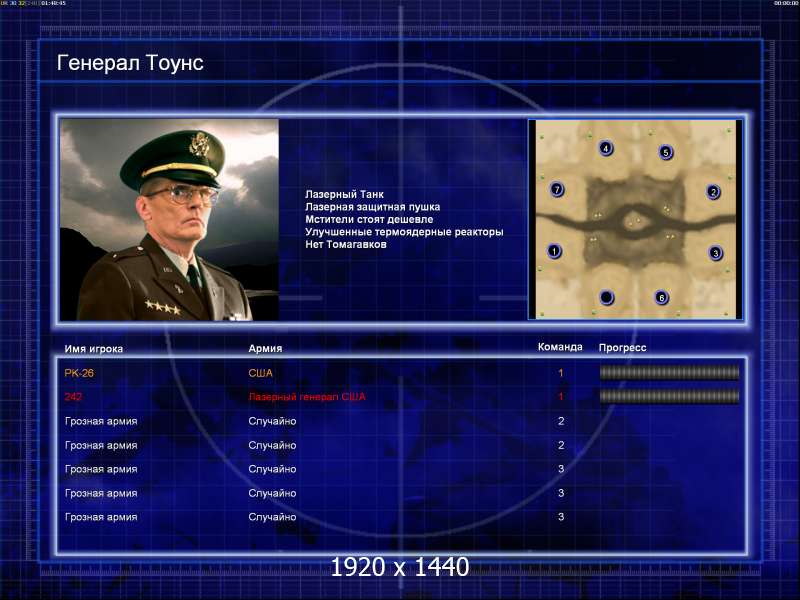Click the 'Лазерный Танк' ability line

(x=344, y=194)
